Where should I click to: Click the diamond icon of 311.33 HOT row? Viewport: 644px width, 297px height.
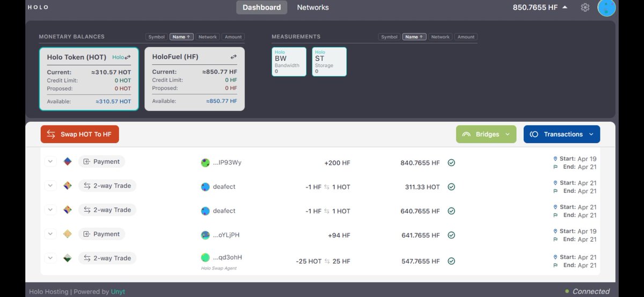[68, 185]
